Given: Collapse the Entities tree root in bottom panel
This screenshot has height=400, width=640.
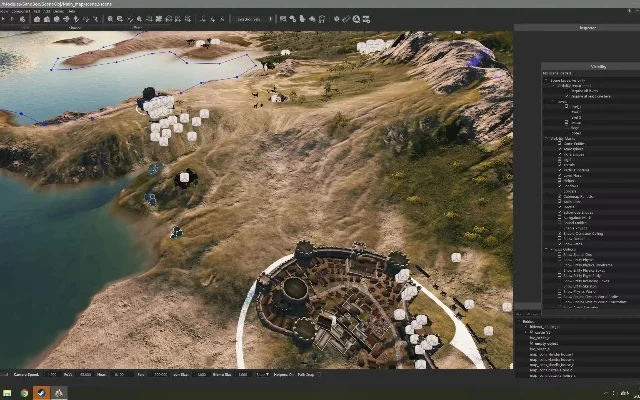Looking at the screenshot, I should [x=519, y=321].
